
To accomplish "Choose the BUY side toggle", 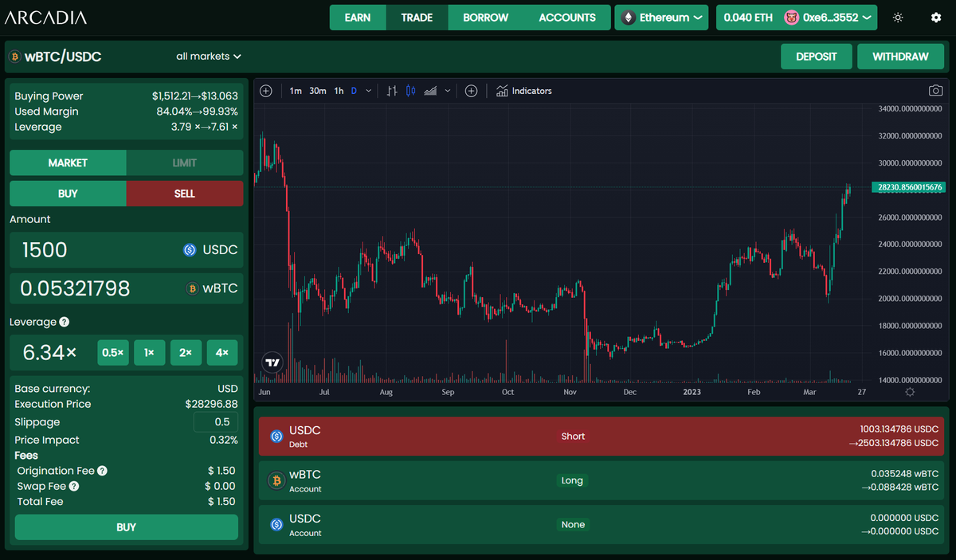I will pos(68,194).
